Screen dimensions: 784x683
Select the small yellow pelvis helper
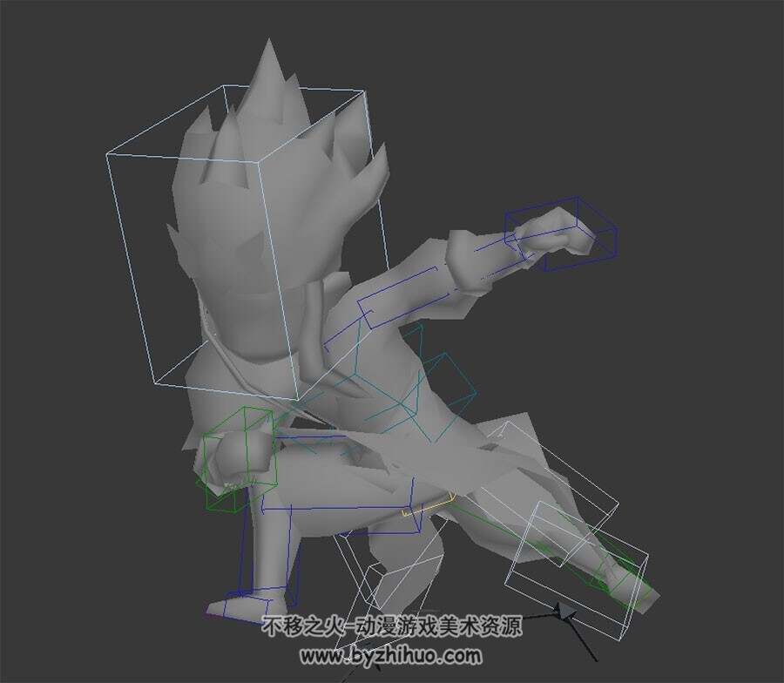tap(429, 504)
